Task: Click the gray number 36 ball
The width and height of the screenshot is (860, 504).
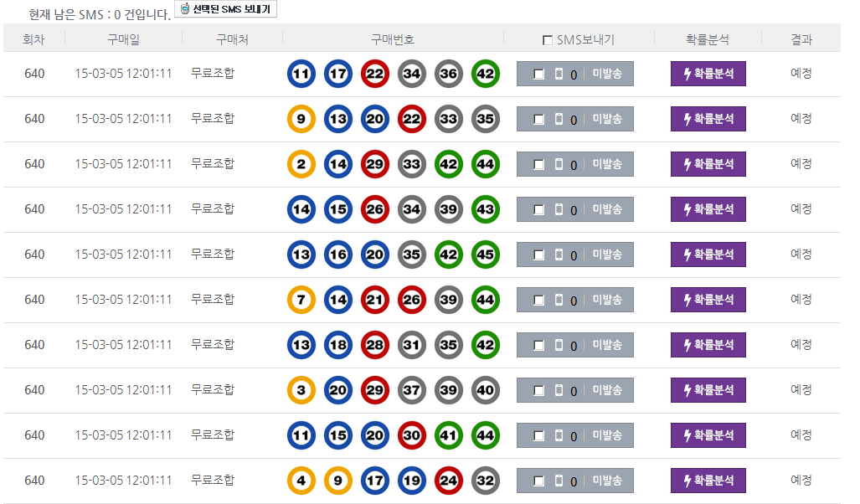Action: pyautogui.click(x=449, y=74)
